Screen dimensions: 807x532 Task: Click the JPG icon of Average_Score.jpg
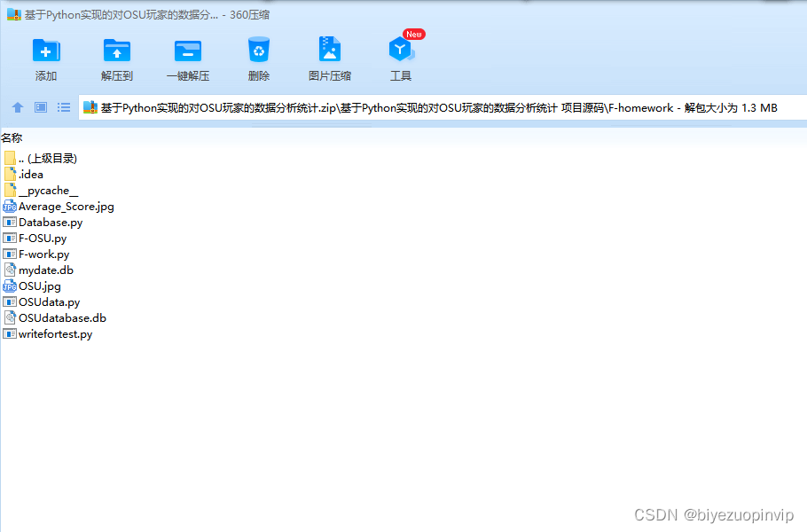(10, 207)
